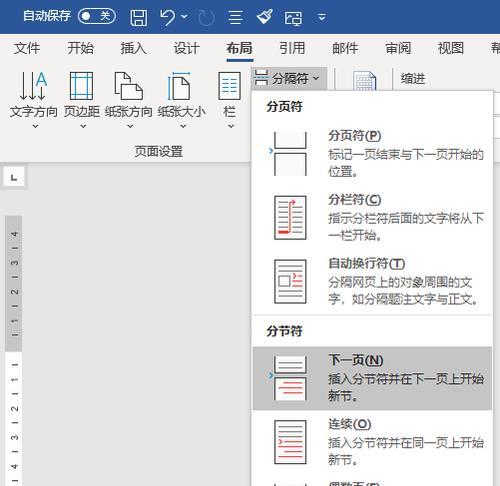Switch to the 引用 (References) tab
The width and height of the screenshot is (500, 486).
[x=292, y=48]
